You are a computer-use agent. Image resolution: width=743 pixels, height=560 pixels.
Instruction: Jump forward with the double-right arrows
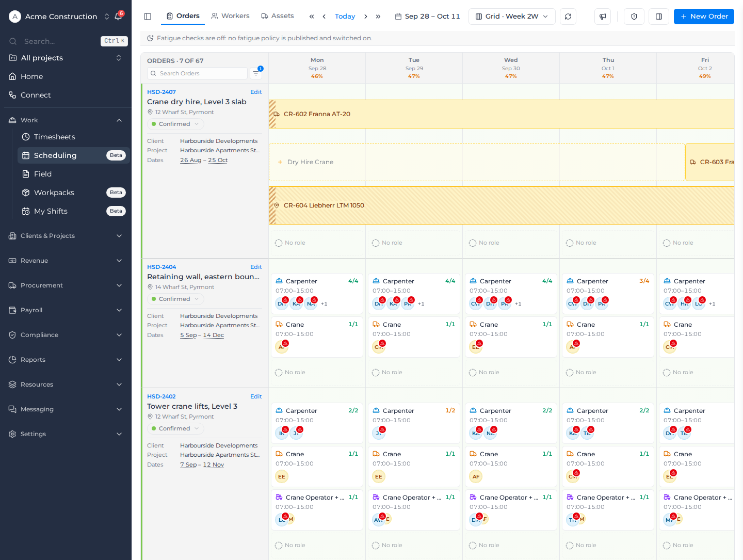point(378,17)
